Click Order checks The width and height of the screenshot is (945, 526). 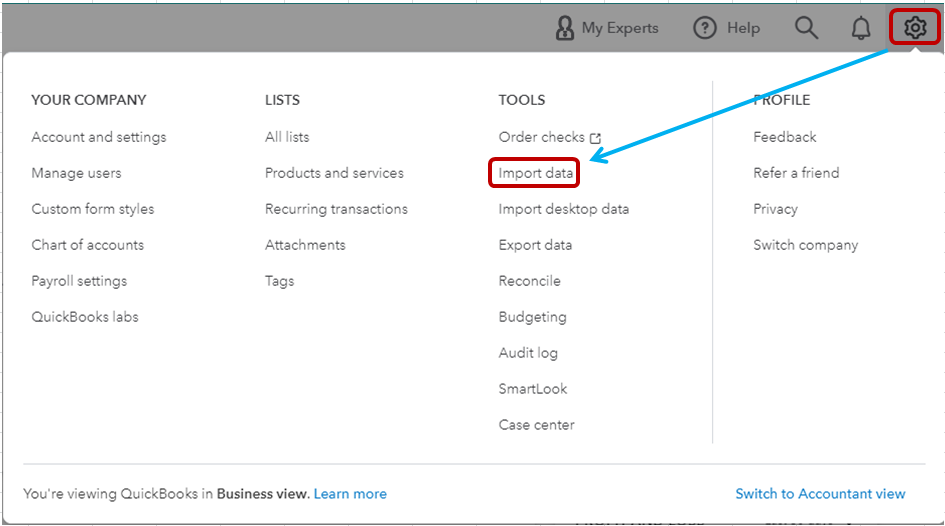(x=542, y=137)
